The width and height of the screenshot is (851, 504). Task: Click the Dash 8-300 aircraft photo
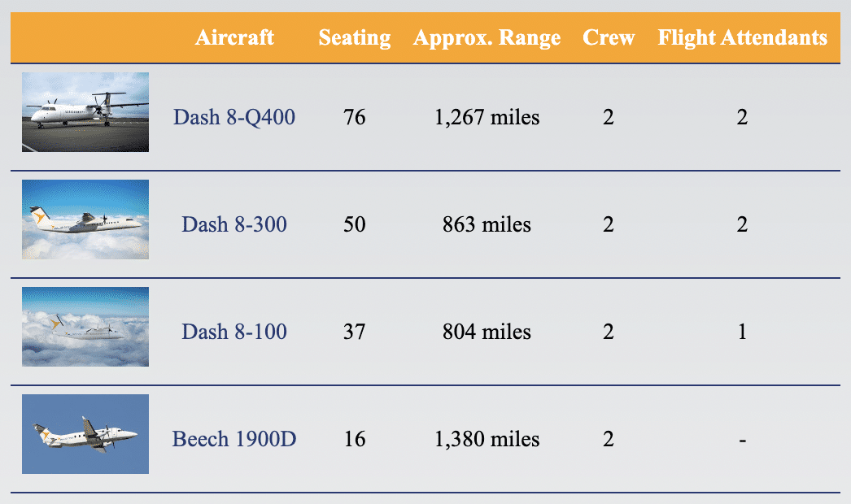coord(85,219)
